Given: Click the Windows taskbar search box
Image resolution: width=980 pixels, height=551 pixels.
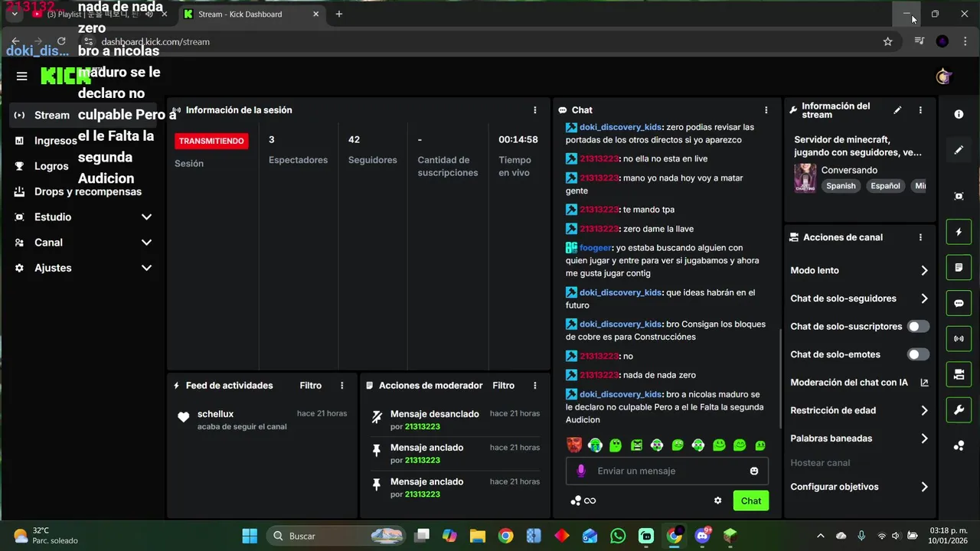Looking at the screenshot, I should point(336,536).
